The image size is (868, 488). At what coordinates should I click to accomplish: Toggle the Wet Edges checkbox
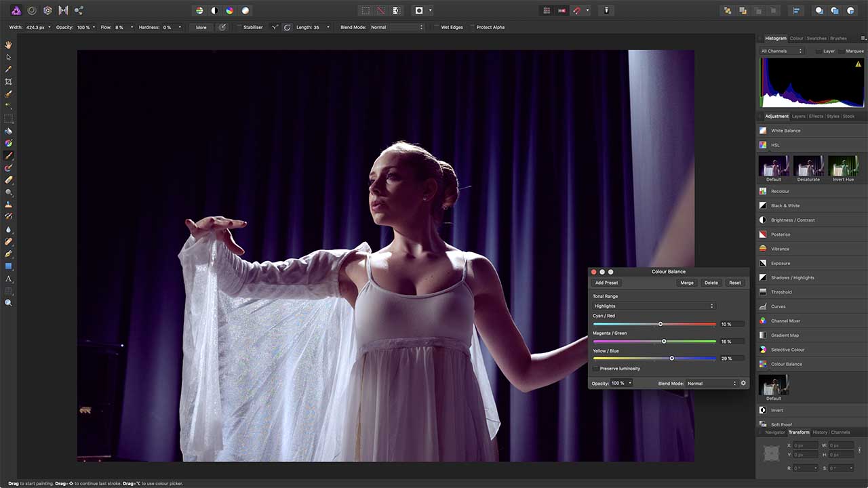tap(436, 27)
